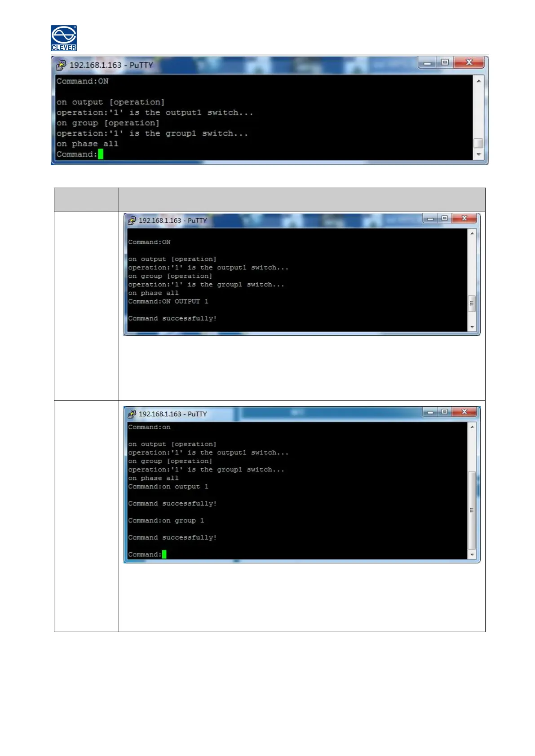The height and width of the screenshot is (756, 535).
Task: Click the green cursor in top PuTTY window
Action: tap(101, 154)
